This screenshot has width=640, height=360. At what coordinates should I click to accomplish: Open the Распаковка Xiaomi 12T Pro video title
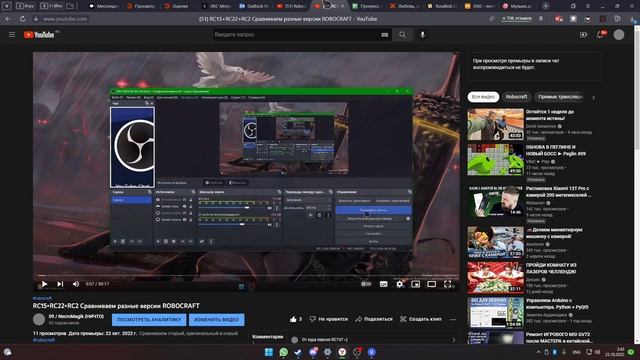click(x=558, y=192)
